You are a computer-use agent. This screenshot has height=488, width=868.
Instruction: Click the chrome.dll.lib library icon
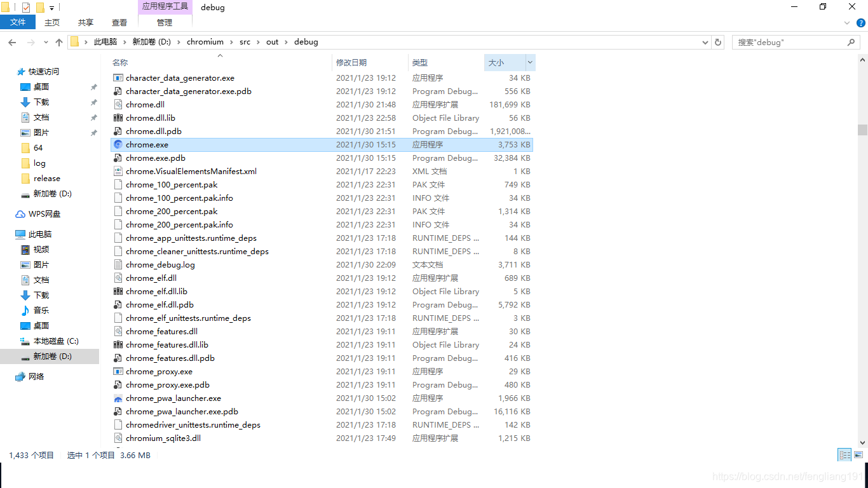(118, 118)
